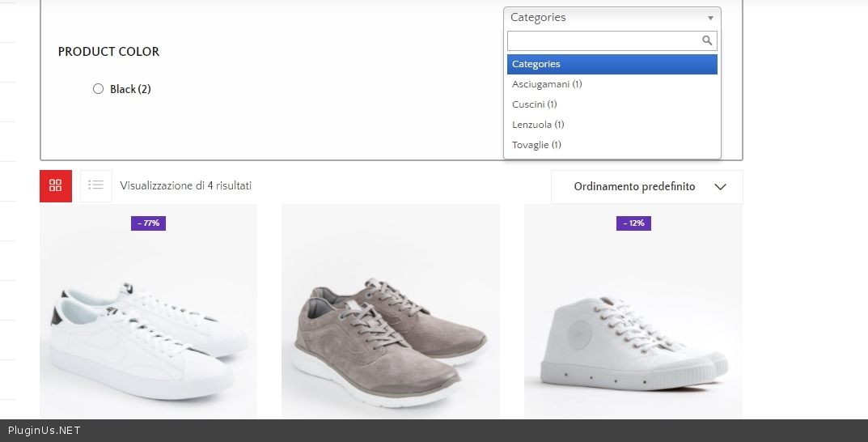
Task: Click the -12% discount badge
Action: pyautogui.click(x=633, y=223)
